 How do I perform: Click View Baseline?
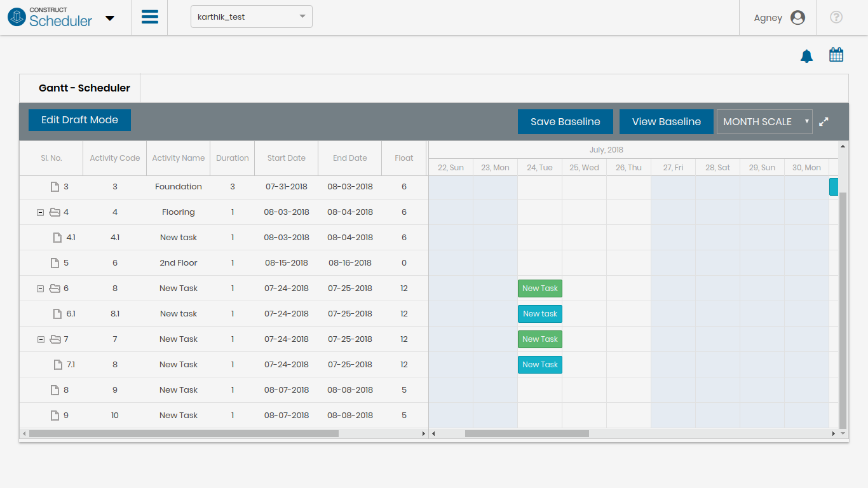click(x=667, y=122)
